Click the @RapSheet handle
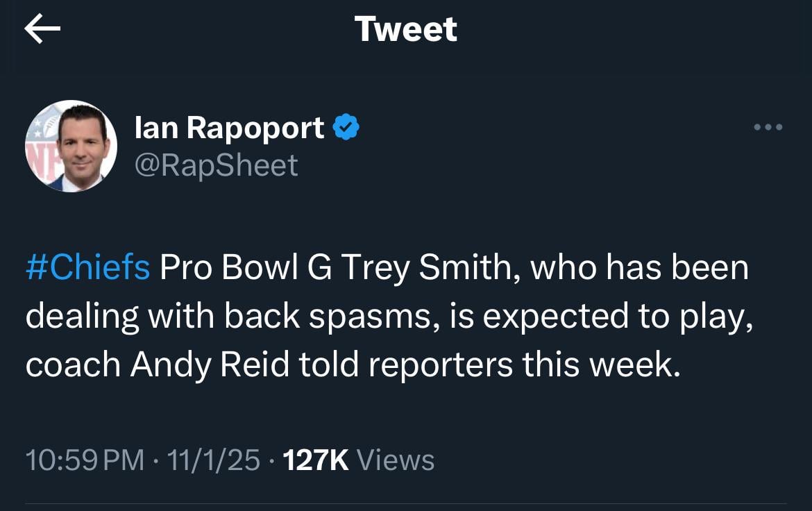812x511 pixels. 216,165
